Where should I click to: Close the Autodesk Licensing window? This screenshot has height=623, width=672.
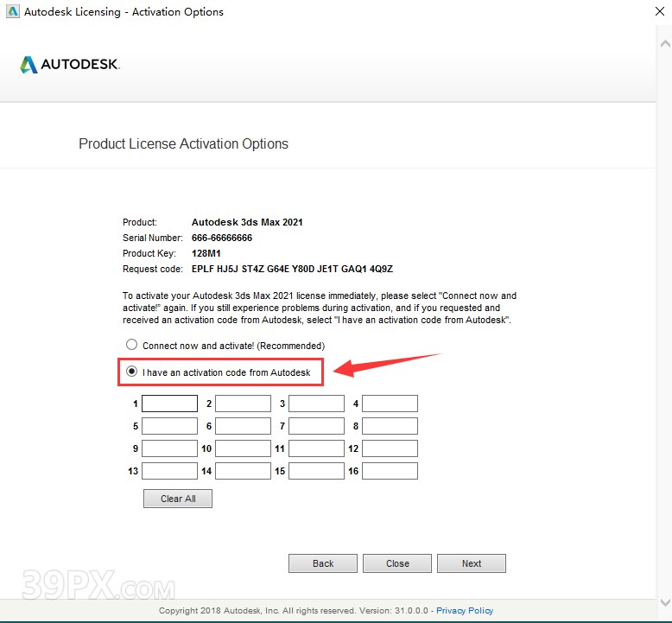pyautogui.click(x=660, y=11)
